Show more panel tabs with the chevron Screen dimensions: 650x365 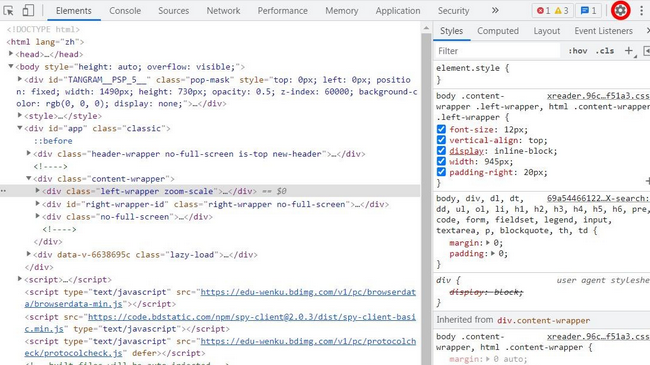(495, 10)
